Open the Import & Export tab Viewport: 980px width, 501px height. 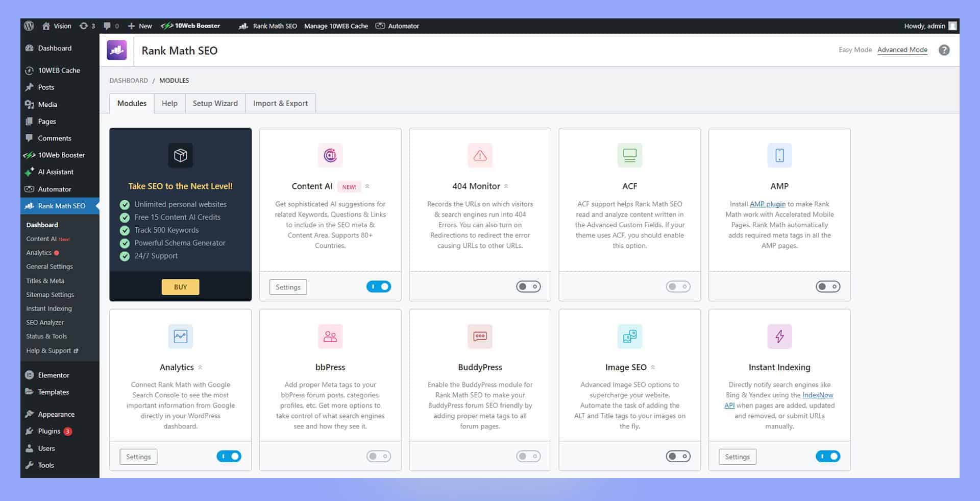280,103
